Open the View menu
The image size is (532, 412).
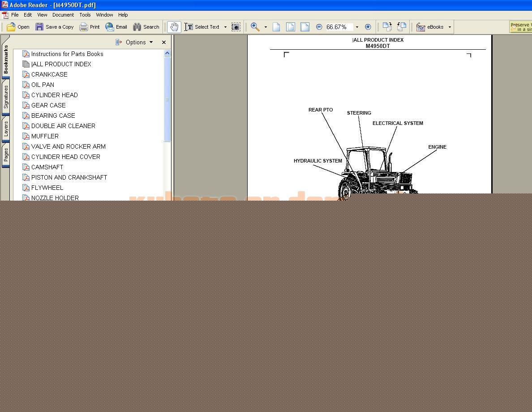tap(43, 15)
